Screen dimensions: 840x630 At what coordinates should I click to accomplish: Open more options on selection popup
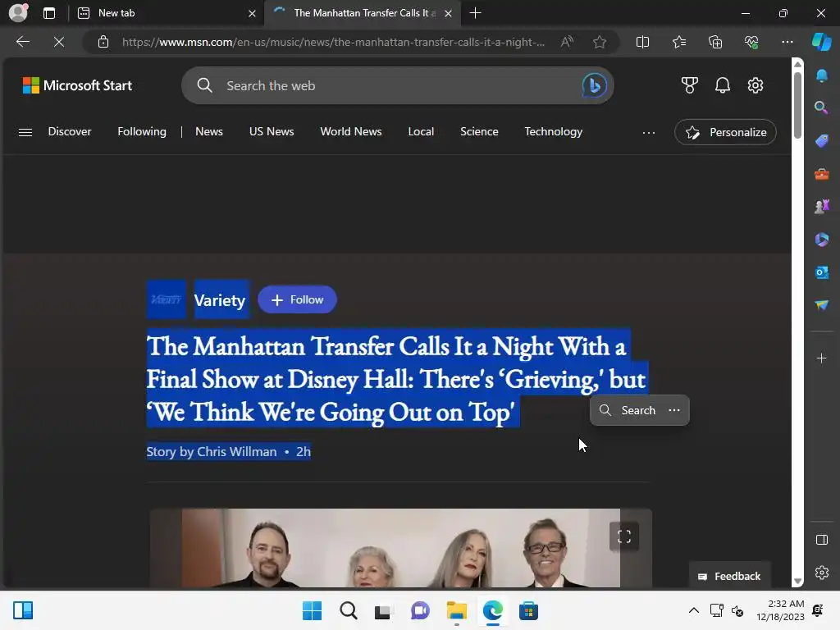pos(674,410)
